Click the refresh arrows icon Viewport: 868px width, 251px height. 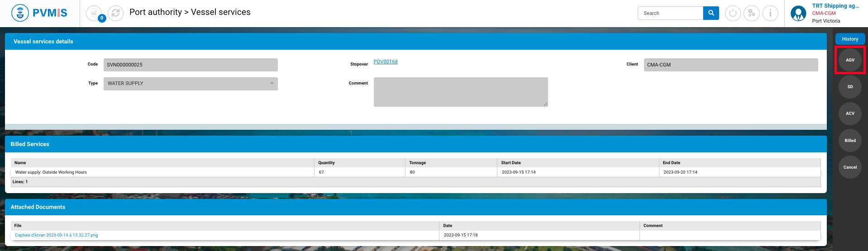click(x=116, y=13)
